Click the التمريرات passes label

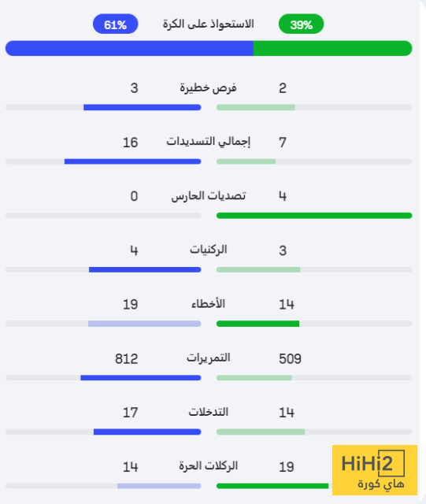click(x=209, y=358)
